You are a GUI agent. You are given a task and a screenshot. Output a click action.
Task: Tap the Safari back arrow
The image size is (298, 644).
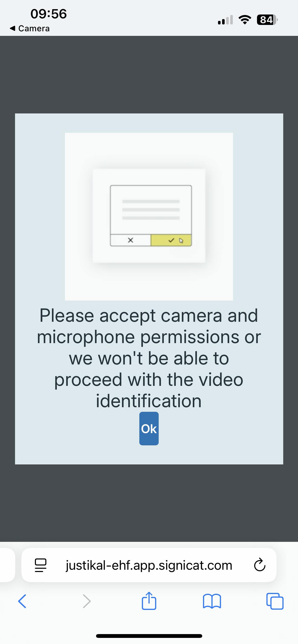tap(22, 601)
